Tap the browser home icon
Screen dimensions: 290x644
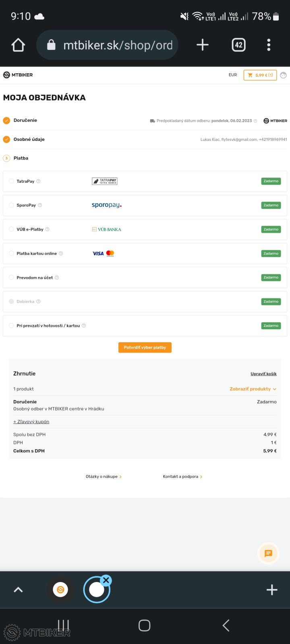click(x=19, y=45)
